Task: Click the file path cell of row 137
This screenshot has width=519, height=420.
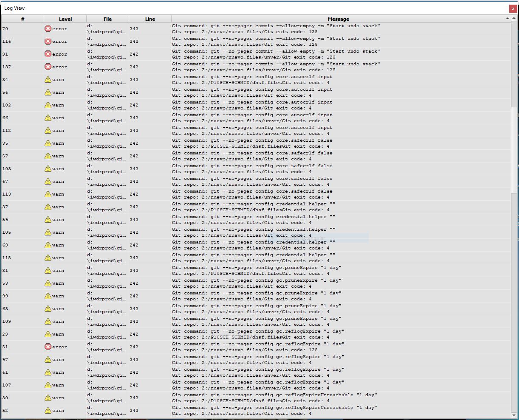Action: click(x=107, y=67)
